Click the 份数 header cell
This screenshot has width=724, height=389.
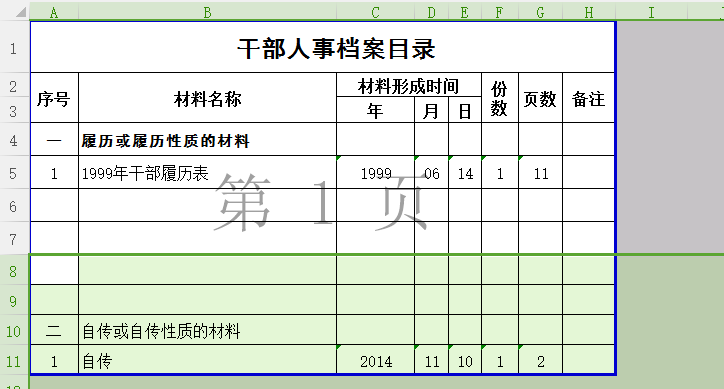(500, 98)
